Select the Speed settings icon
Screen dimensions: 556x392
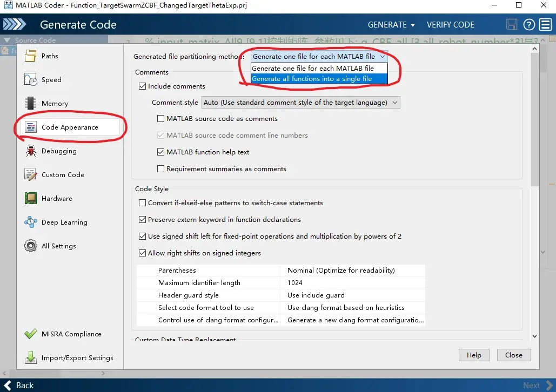point(30,80)
